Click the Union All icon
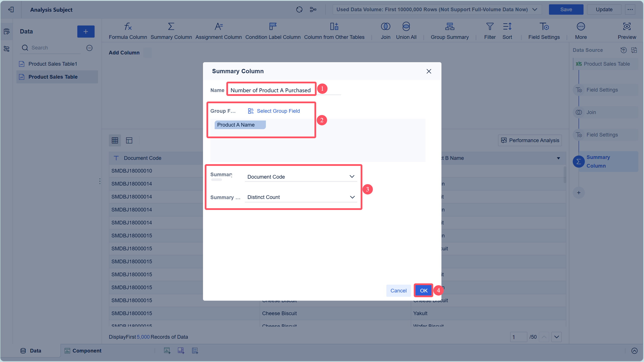Screen dimensions: 644x362 coord(406,27)
